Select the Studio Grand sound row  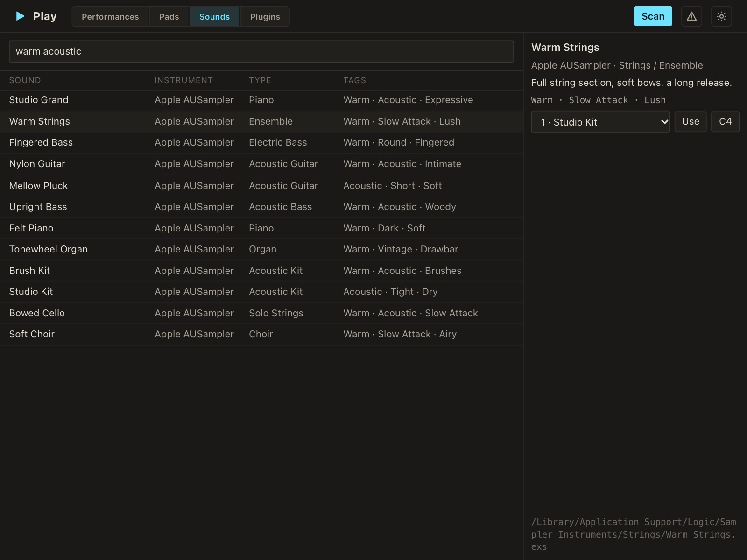[x=261, y=100]
